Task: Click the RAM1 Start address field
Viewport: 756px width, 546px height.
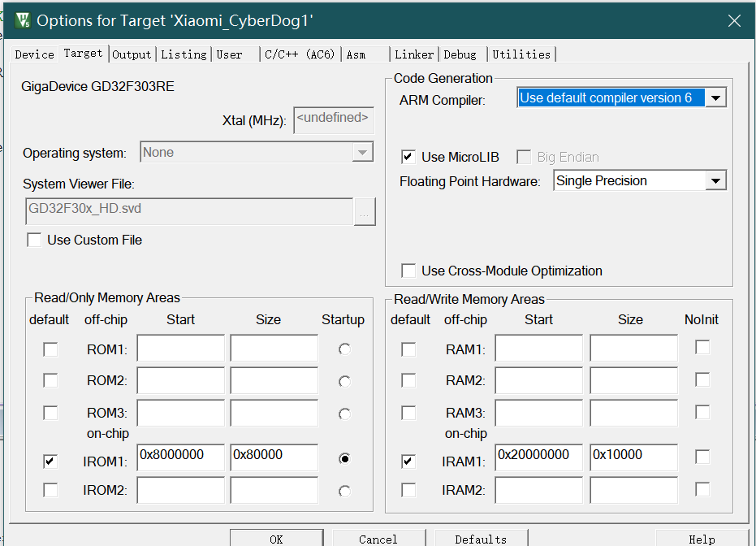Action: (538, 348)
